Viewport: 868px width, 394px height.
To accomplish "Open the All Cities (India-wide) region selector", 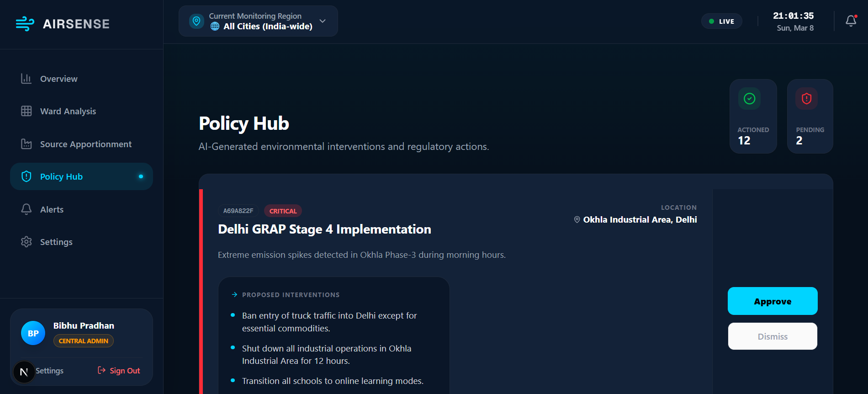I will [x=258, y=21].
